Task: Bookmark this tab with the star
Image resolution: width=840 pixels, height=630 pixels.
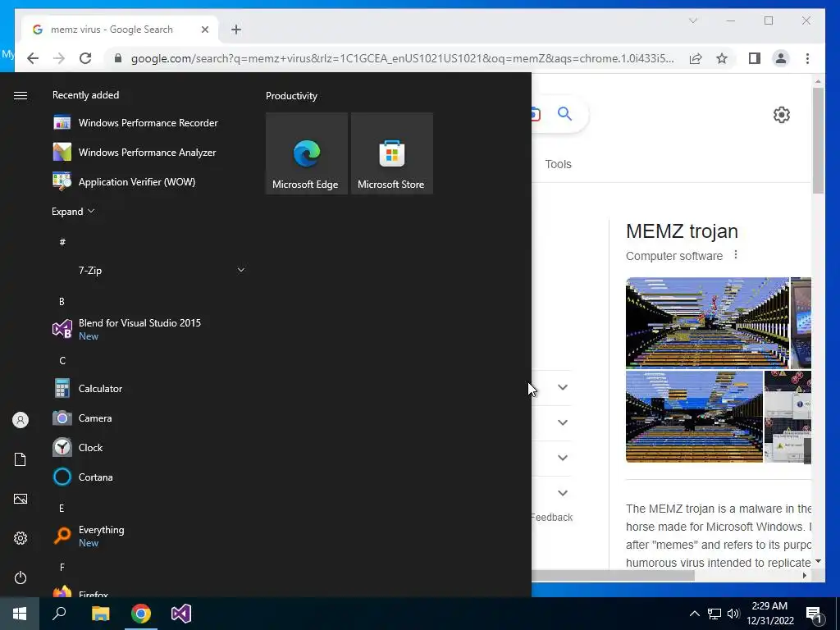Action: tap(722, 58)
